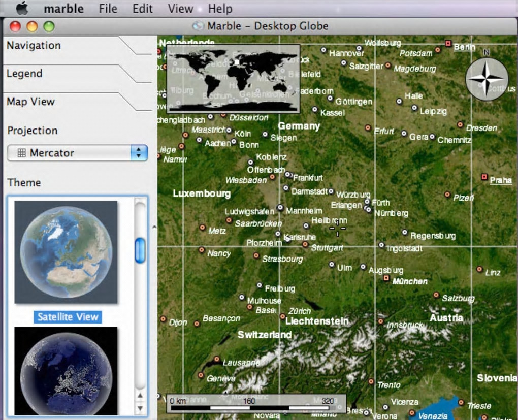Click the München city marker
518x420 pixels.
tap(386, 278)
